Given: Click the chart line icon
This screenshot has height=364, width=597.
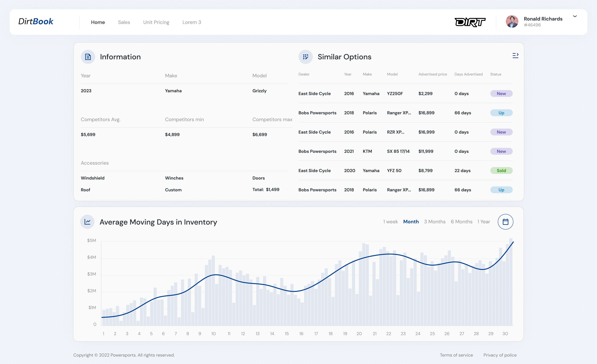Looking at the screenshot, I should point(88,222).
